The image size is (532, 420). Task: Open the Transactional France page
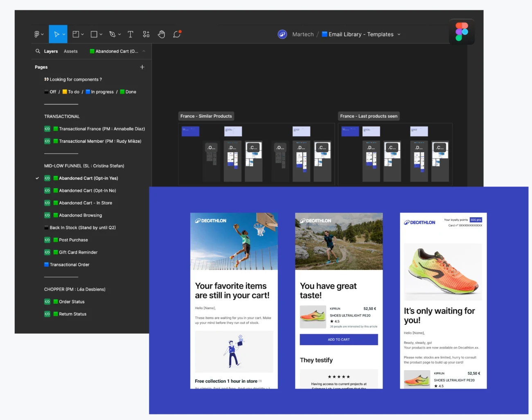pyautogui.click(x=102, y=129)
